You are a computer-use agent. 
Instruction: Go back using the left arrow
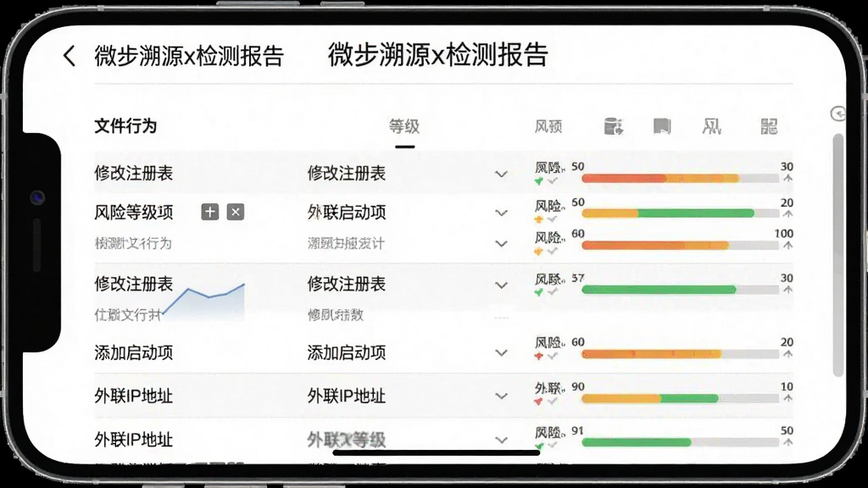70,56
